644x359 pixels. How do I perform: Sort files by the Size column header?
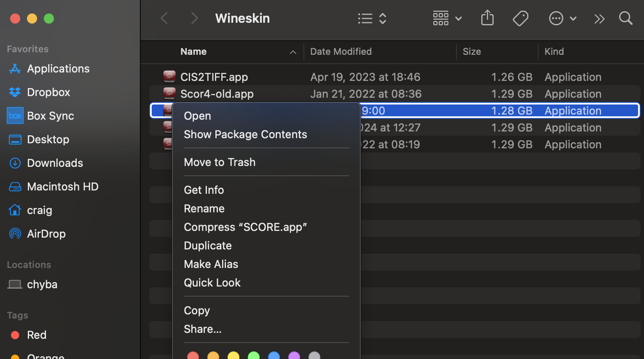pyautogui.click(x=472, y=52)
